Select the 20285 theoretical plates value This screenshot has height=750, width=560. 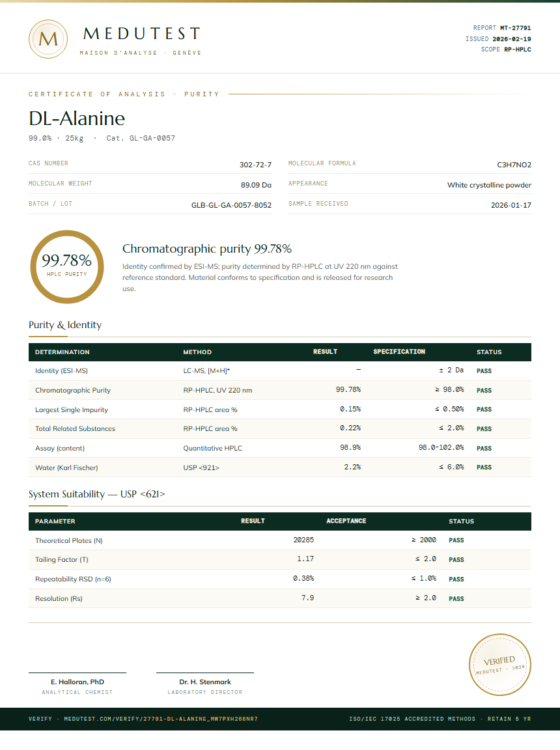303,540
